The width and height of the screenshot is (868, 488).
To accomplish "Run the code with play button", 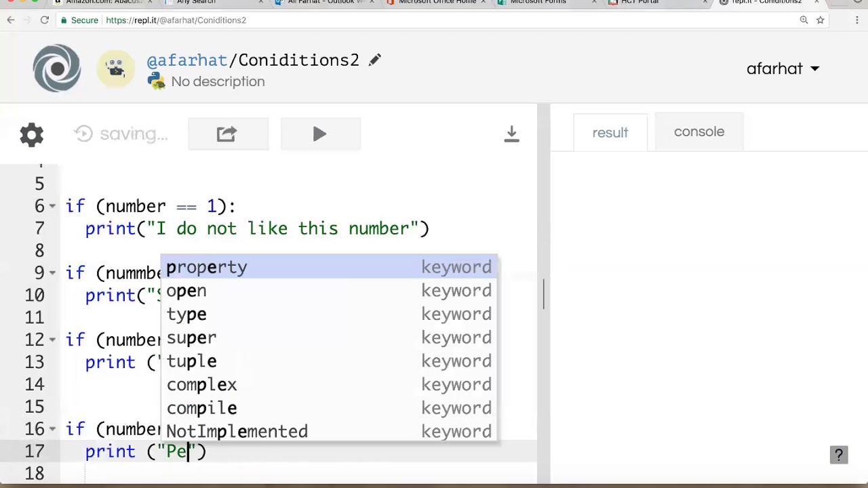I will pyautogui.click(x=320, y=134).
